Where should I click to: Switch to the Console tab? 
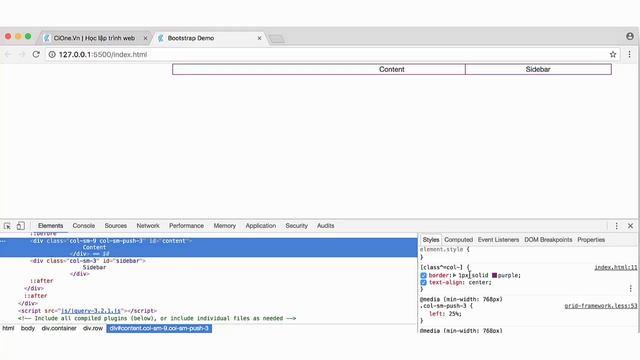click(84, 226)
